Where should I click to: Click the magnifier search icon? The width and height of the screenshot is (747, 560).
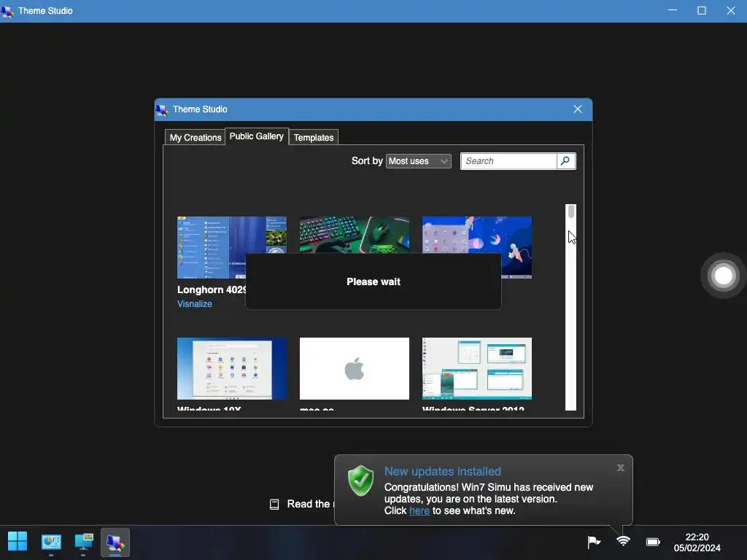click(565, 161)
